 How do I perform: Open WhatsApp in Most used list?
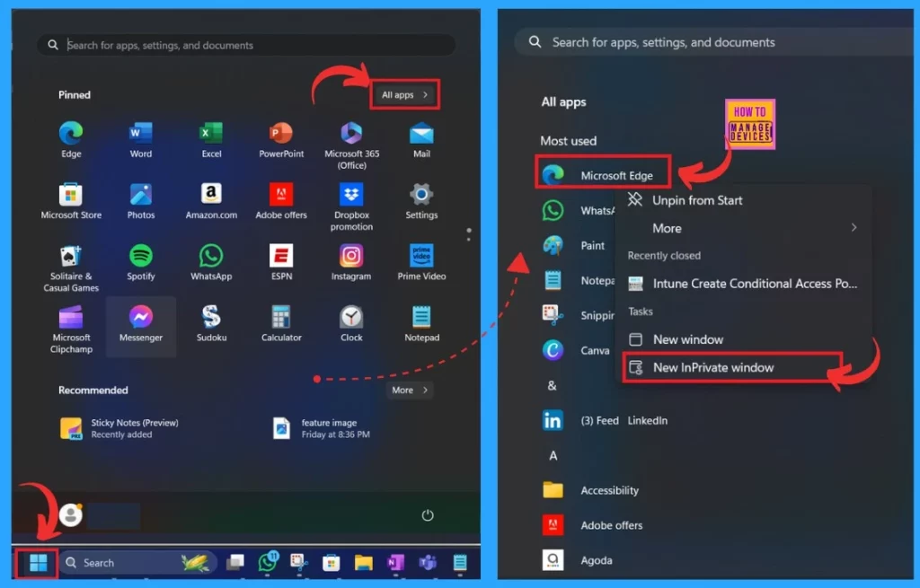[x=578, y=210]
